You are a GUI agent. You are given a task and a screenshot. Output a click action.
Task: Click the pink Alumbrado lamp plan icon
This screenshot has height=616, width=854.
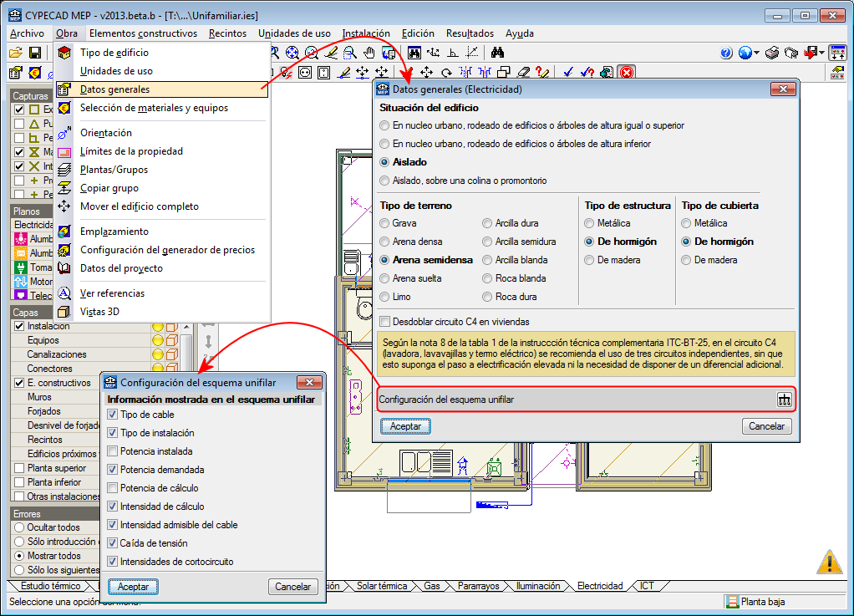coord(21,238)
